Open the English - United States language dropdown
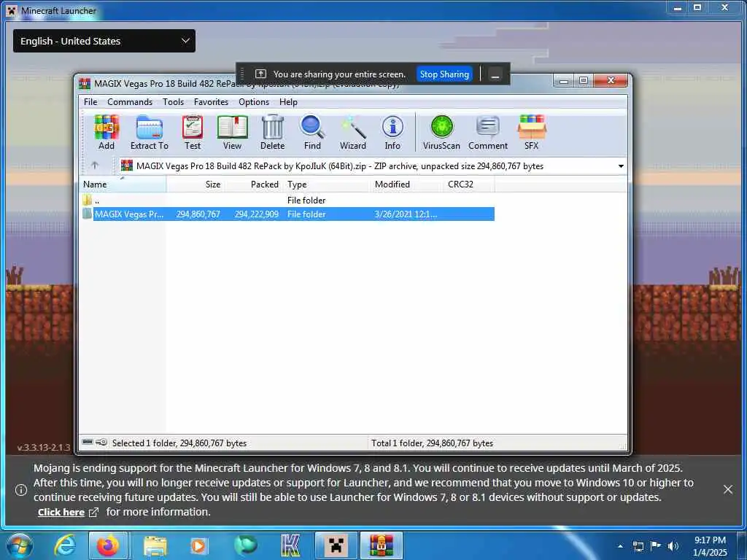This screenshot has height=560, width=747. click(104, 41)
